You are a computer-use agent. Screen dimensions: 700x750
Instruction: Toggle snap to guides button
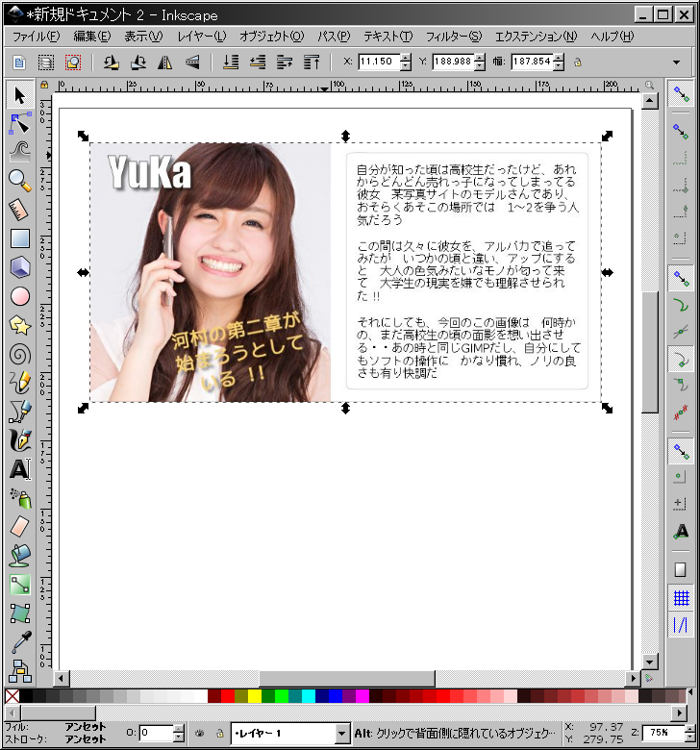681,625
